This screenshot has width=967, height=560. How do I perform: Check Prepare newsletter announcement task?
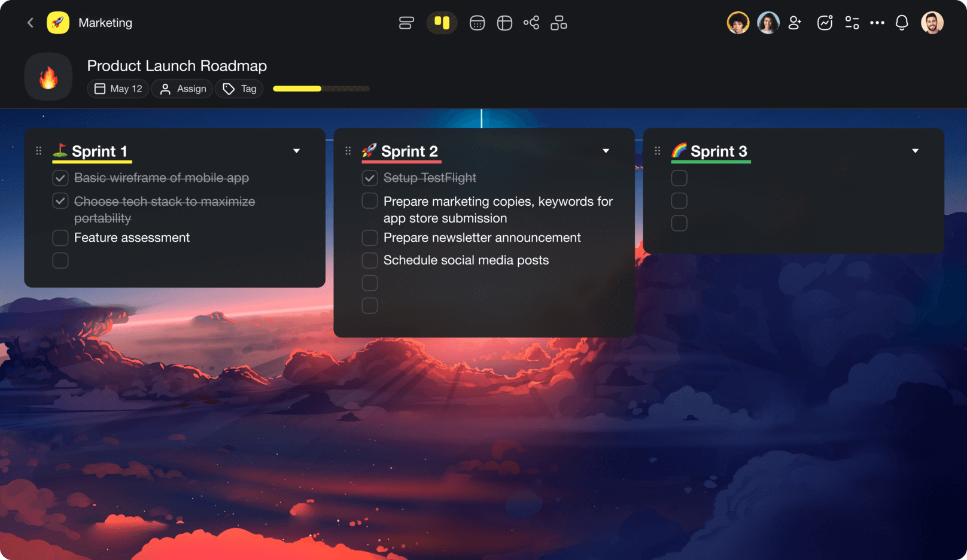point(370,238)
